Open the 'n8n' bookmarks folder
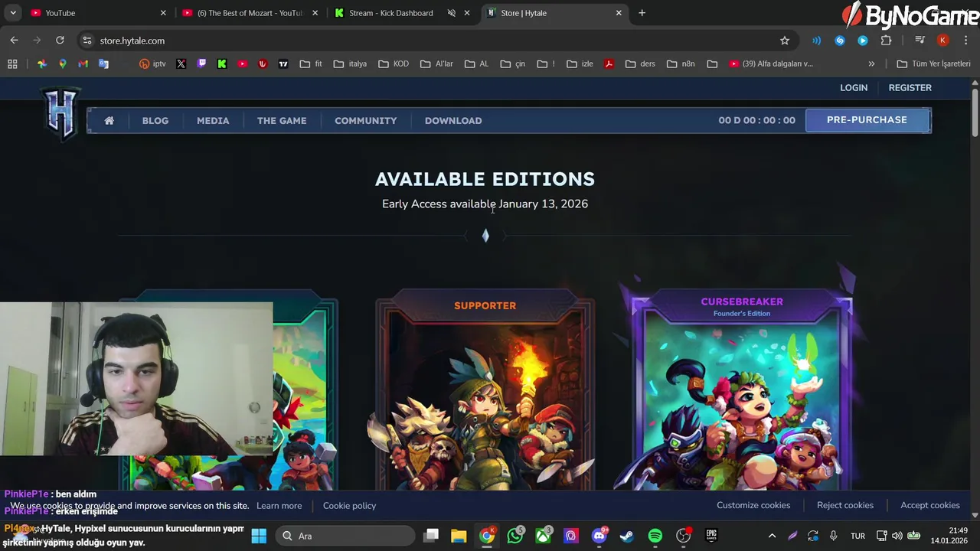This screenshot has width=980, height=551. tap(681, 64)
